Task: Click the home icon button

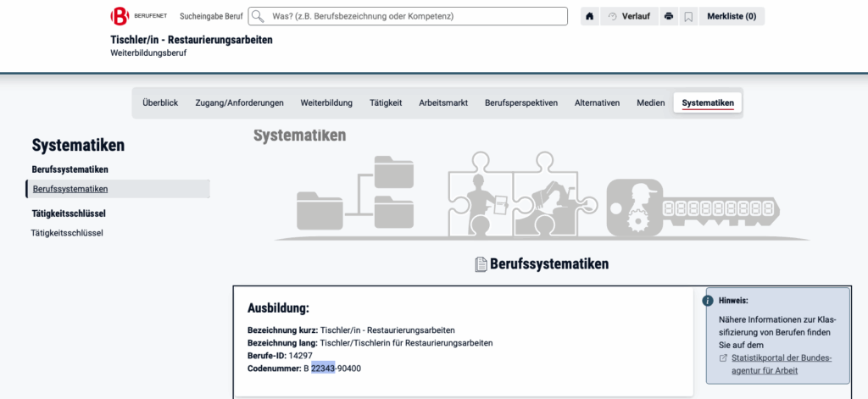Action: tap(590, 16)
